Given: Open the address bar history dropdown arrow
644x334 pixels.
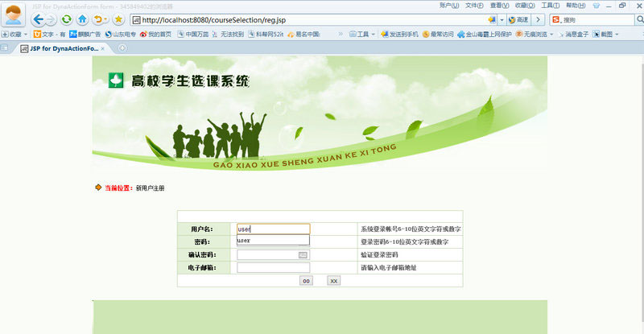Looking at the screenshot, I should [x=502, y=20].
